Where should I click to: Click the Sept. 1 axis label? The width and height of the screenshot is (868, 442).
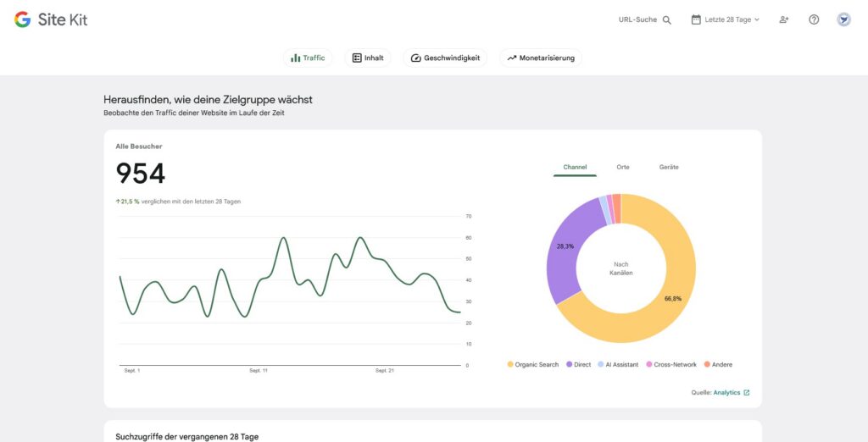point(131,371)
